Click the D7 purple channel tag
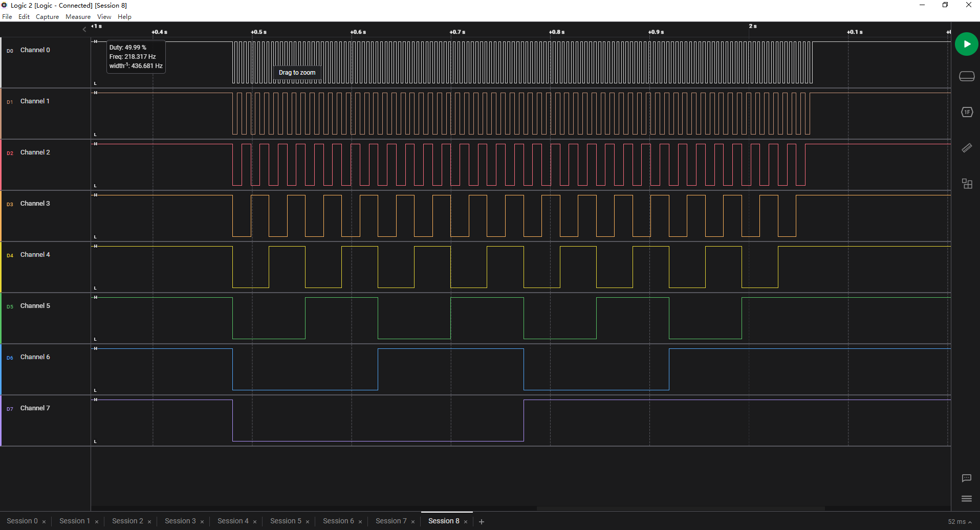 point(10,409)
